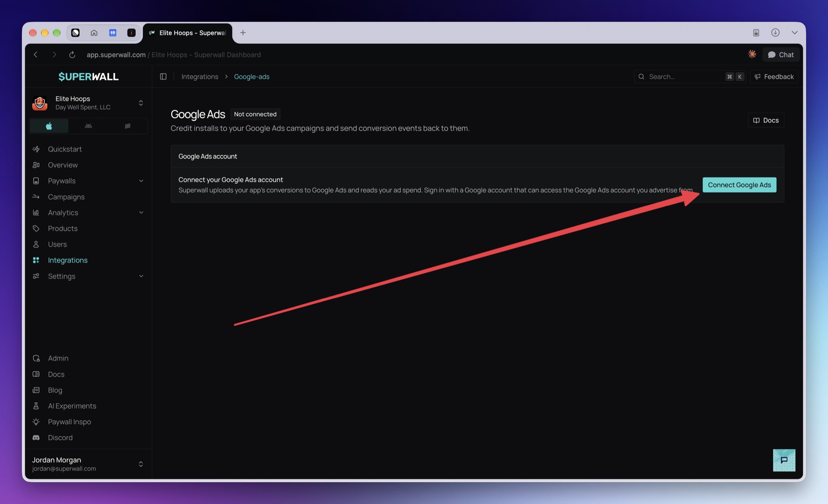Select the Apple iOS platform tab

tap(49, 126)
